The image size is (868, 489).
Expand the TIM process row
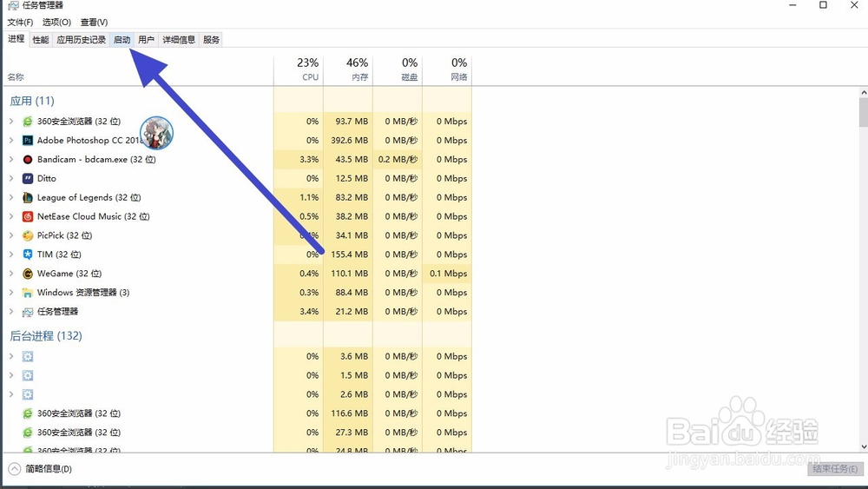tap(11, 254)
